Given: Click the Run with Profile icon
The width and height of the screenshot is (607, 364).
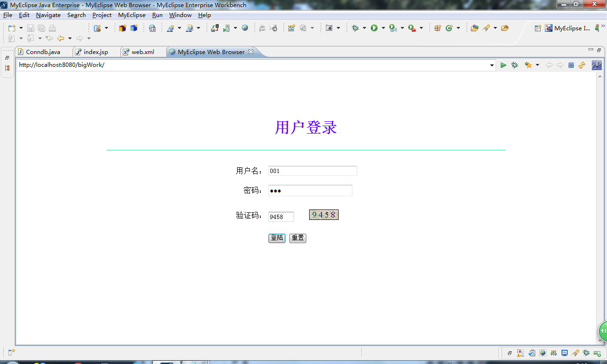Looking at the screenshot, I should 393,28.
